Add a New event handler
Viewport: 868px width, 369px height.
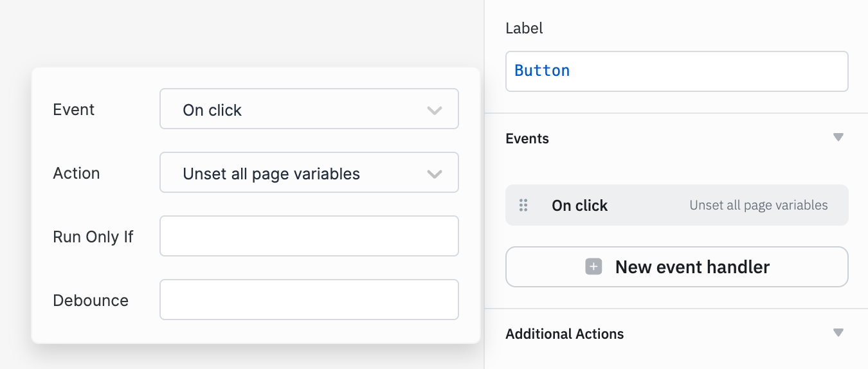tap(692, 267)
